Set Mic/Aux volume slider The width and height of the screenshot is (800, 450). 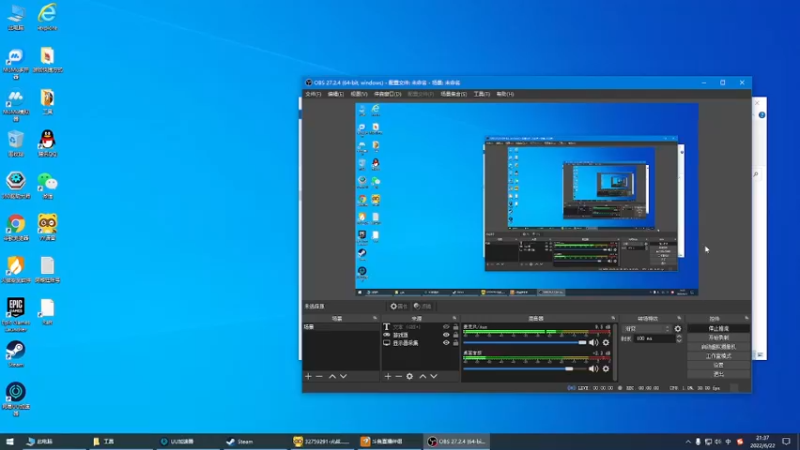click(525, 343)
